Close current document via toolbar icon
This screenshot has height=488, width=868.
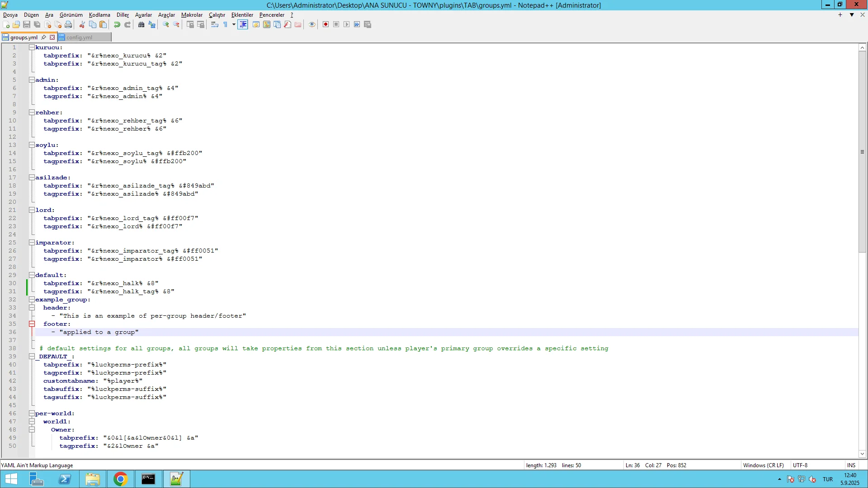[x=47, y=24]
